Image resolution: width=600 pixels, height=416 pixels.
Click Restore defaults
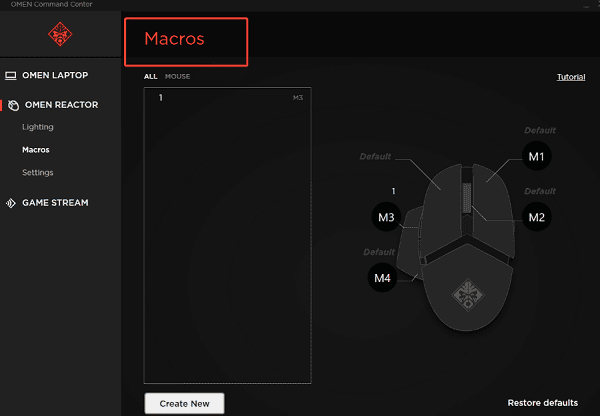click(542, 403)
